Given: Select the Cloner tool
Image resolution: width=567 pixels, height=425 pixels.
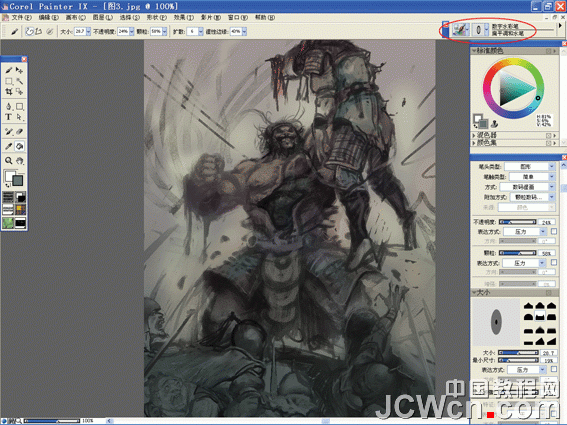Looking at the screenshot, I should click(9, 132).
